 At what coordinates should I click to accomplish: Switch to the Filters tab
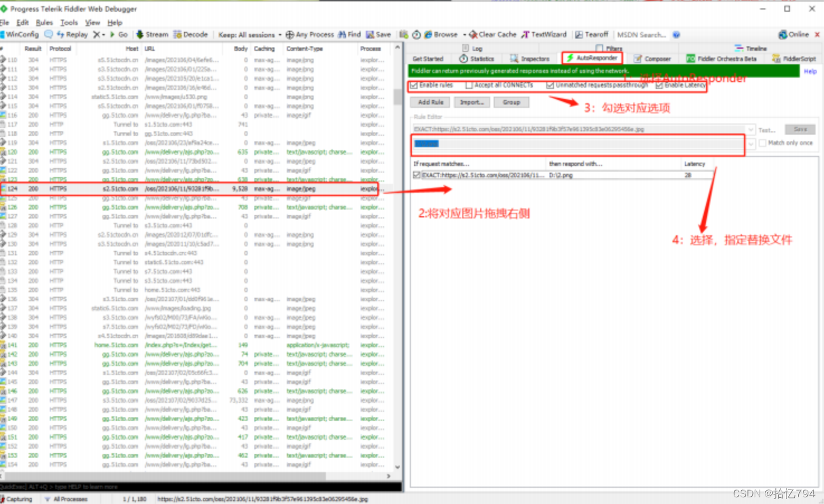[x=609, y=49]
